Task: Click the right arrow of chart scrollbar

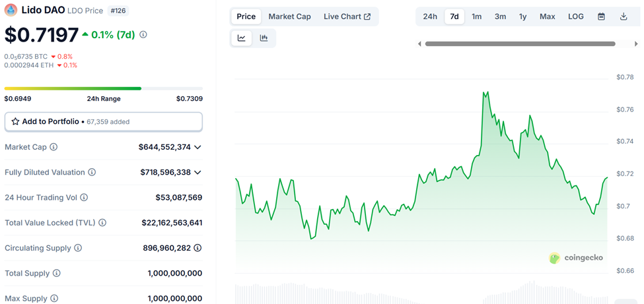Action: point(636,44)
